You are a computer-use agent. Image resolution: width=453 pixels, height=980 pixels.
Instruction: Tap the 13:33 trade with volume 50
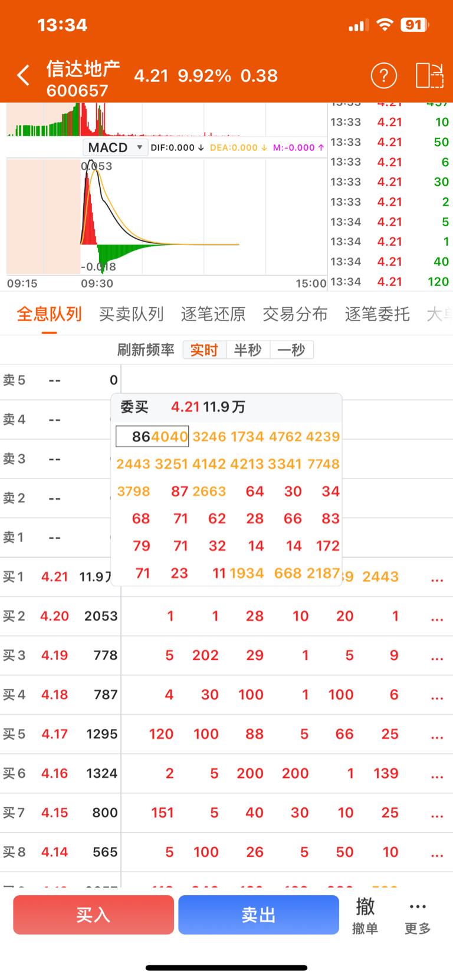(x=389, y=142)
